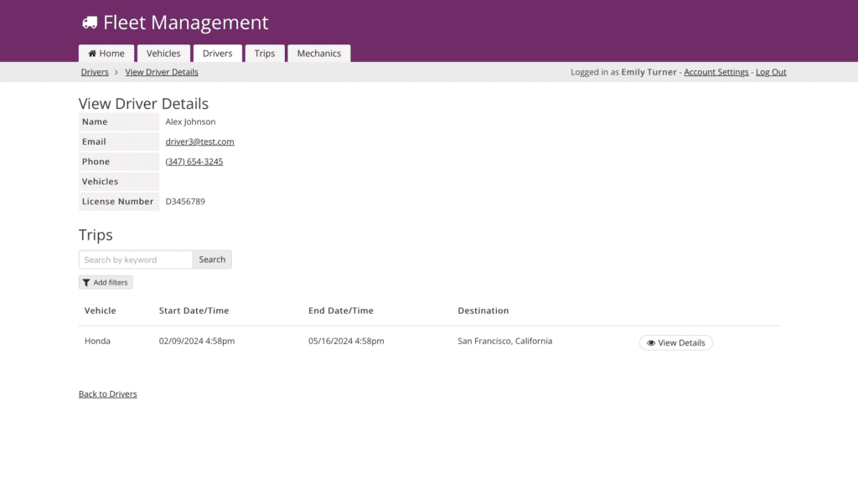Screen dimensions: 858x504
Task: Click the Destination column header
Action: point(483,311)
